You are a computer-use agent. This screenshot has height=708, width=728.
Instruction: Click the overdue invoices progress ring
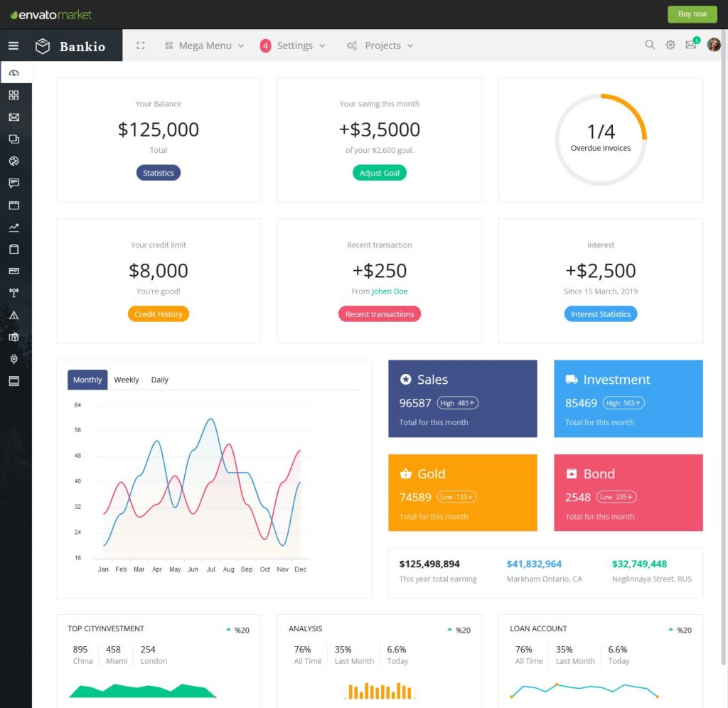(601, 139)
